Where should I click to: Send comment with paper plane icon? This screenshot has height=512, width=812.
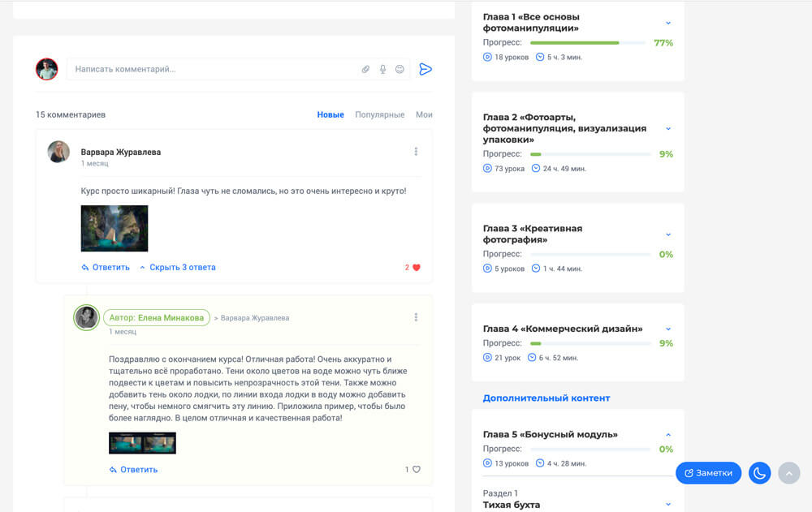tap(425, 70)
